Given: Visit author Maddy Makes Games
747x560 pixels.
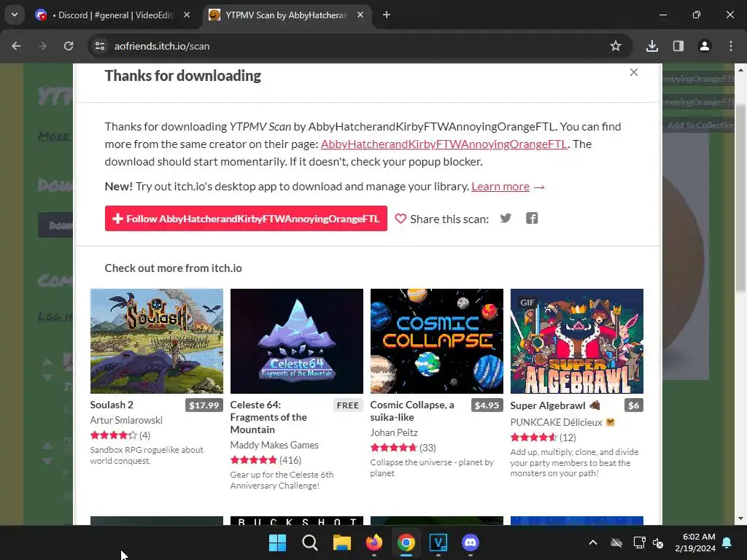Looking at the screenshot, I should (x=274, y=445).
